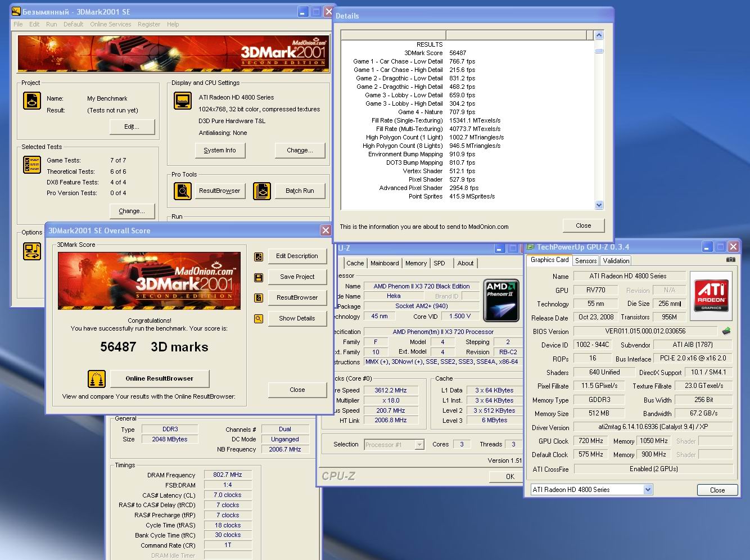The image size is (750, 560).
Task: Click the Edit... button in Project section
Action: point(132,127)
